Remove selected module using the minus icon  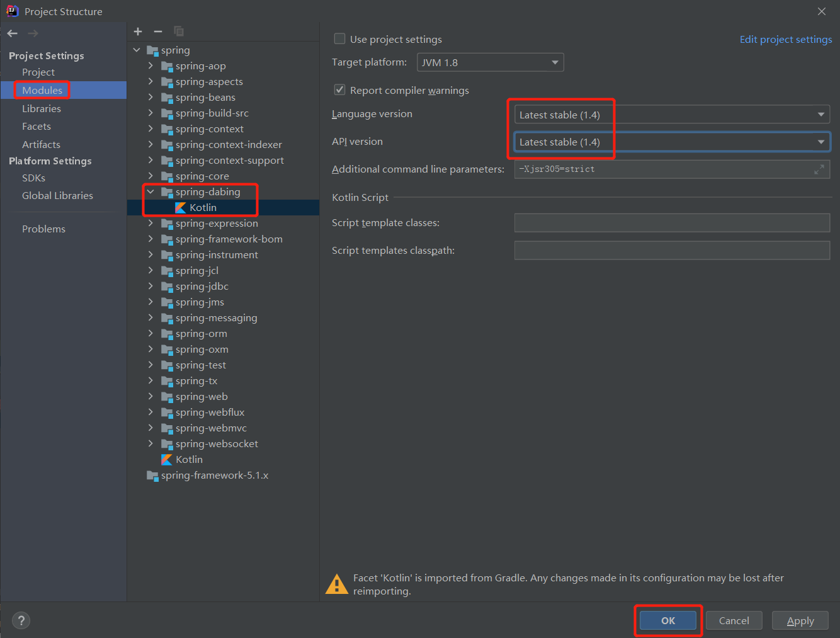157,31
